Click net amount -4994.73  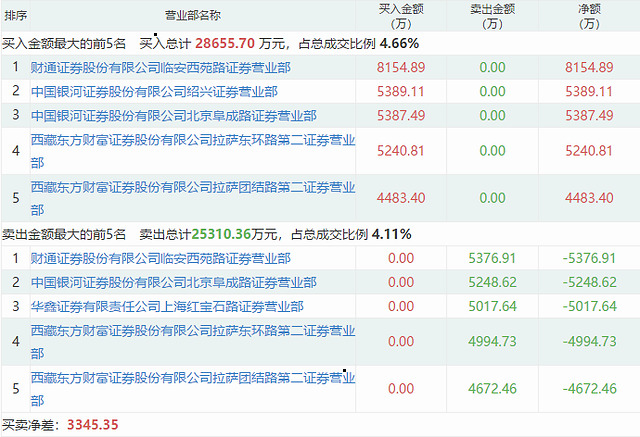pos(589,342)
